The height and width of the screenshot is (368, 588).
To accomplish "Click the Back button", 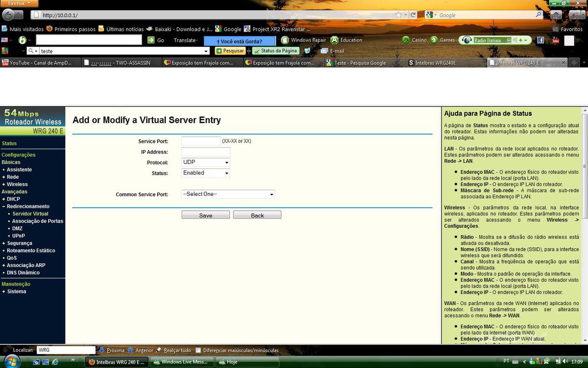I will (x=257, y=215).
